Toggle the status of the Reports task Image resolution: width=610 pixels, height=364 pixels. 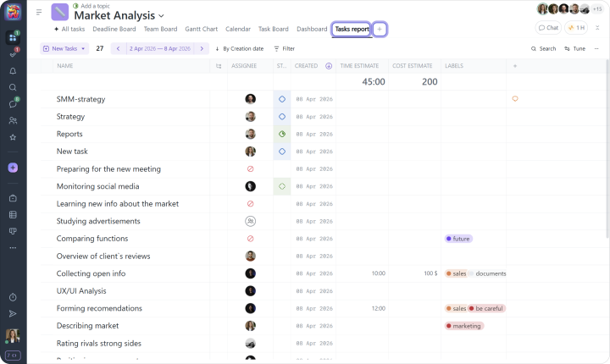click(x=281, y=134)
